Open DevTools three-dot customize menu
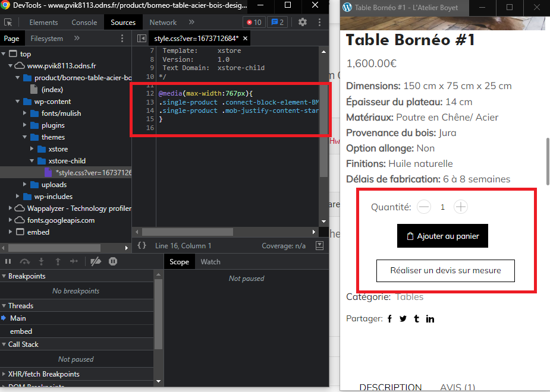The width and height of the screenshot is (550, 392). coord(319,22)
